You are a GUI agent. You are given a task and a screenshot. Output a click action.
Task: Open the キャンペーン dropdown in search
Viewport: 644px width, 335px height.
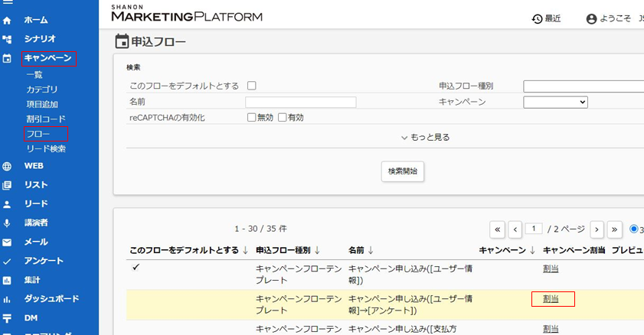click(x=555, y=102)
